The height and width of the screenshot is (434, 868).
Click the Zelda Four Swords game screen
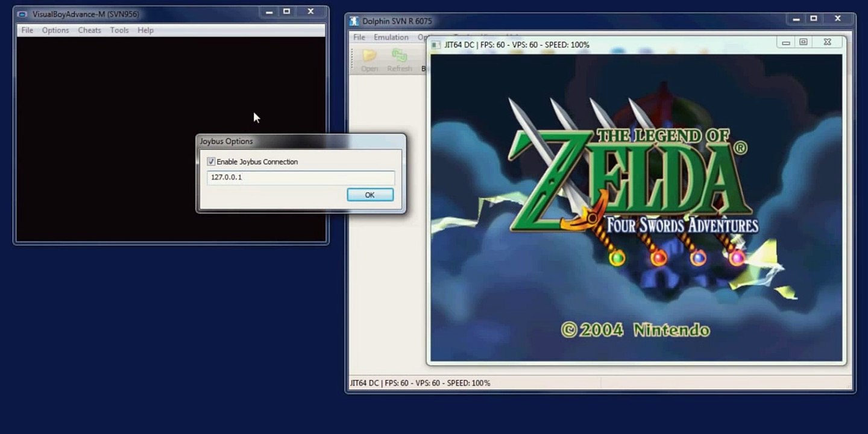[x=637, y=208]
